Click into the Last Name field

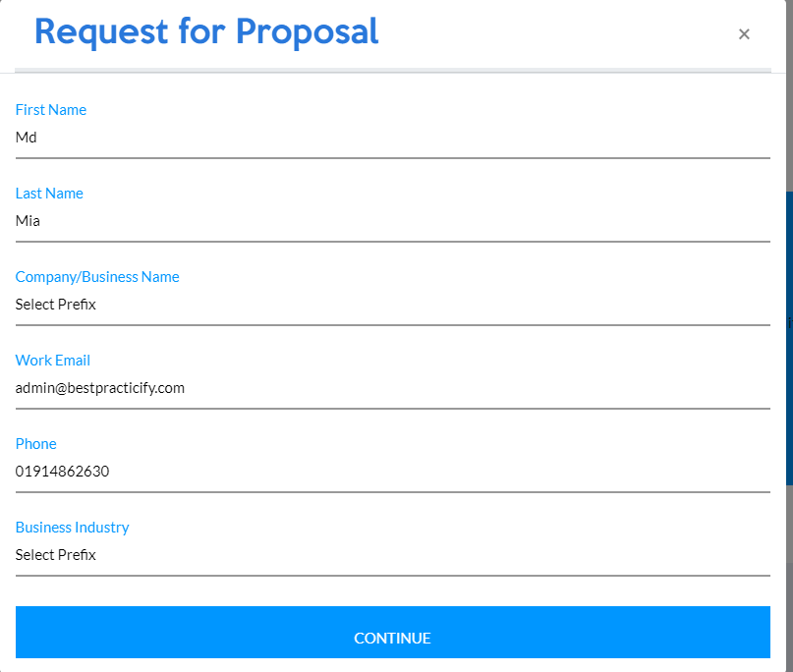(x=393, y=222)
